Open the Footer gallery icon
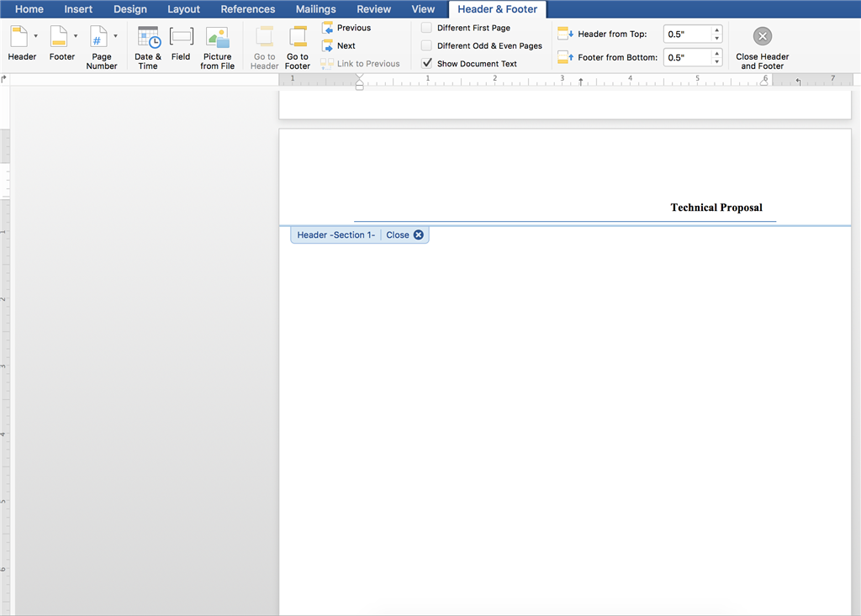Screen dimensions: 861x616 point(59,37)
